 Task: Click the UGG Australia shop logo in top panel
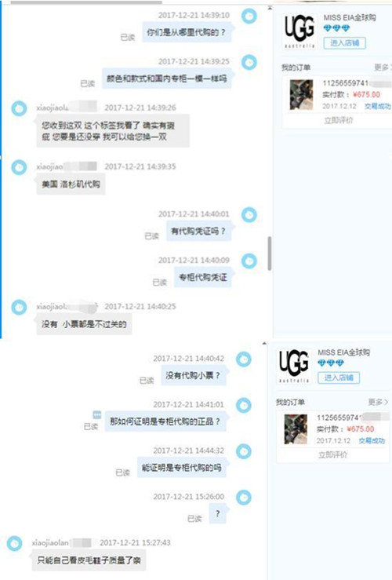[x=299, y=31]
